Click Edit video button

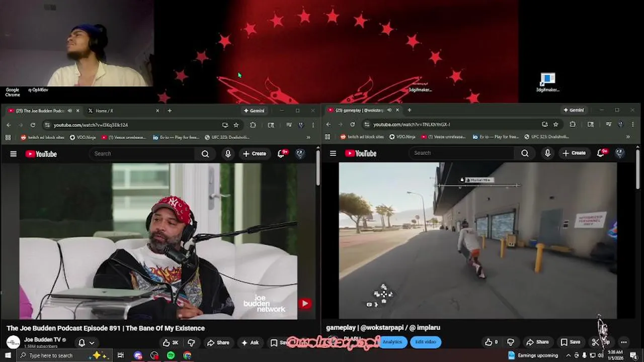pos(426,342)
